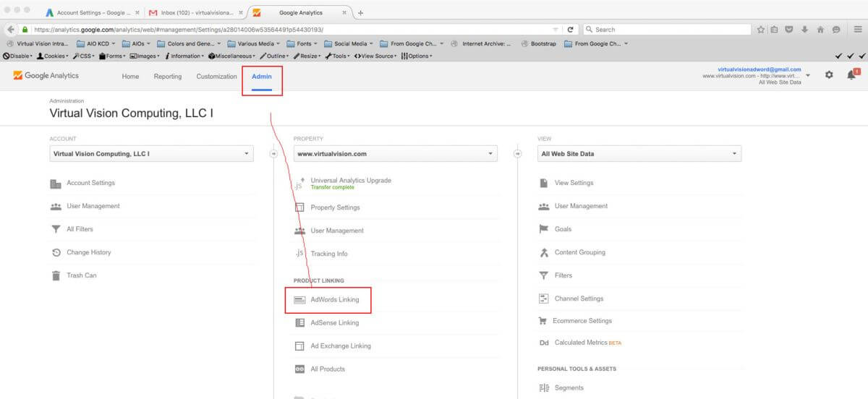Click the Tracking Info js icon
This screenshot has height=399, width=868.
pos(299,254)
